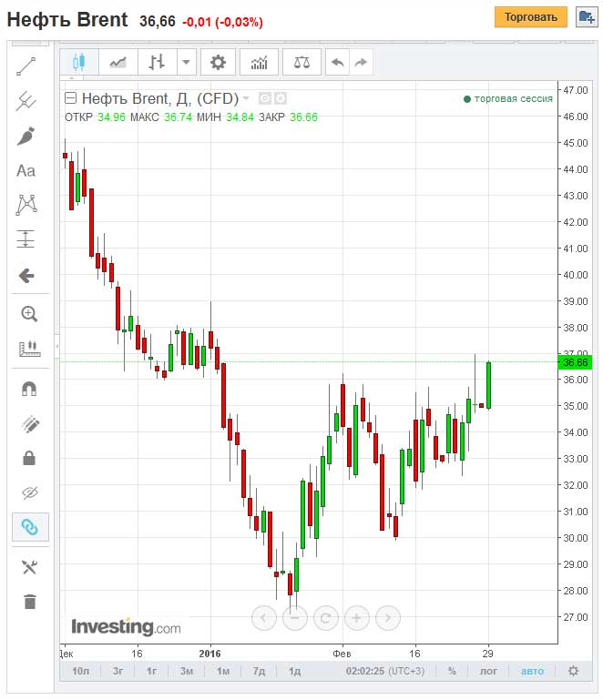Image resolution: width=603 pixels, height=700 pixels.
Task: Click the 36.66 current price label
Action: click(576, 362)
